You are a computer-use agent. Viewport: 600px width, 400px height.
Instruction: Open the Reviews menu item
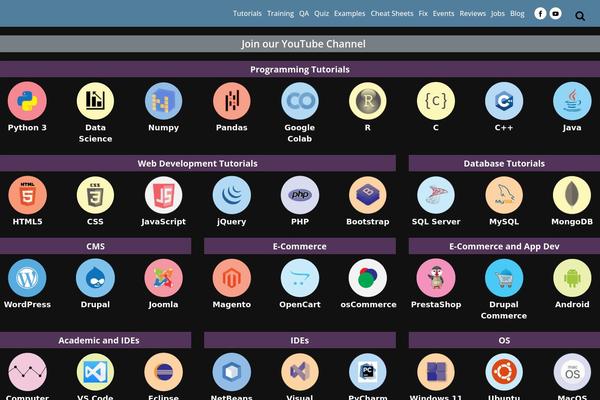(473, 13)
